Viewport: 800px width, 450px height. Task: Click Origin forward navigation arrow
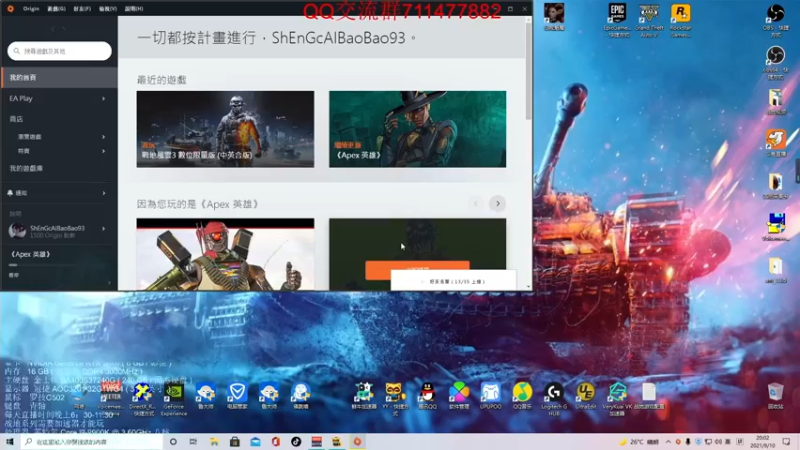click(64, 29)
